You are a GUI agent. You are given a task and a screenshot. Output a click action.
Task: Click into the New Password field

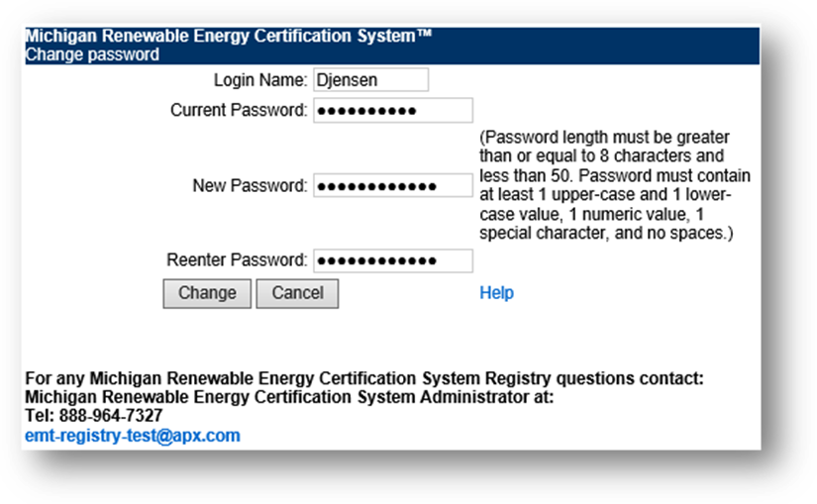click(392, 185)
